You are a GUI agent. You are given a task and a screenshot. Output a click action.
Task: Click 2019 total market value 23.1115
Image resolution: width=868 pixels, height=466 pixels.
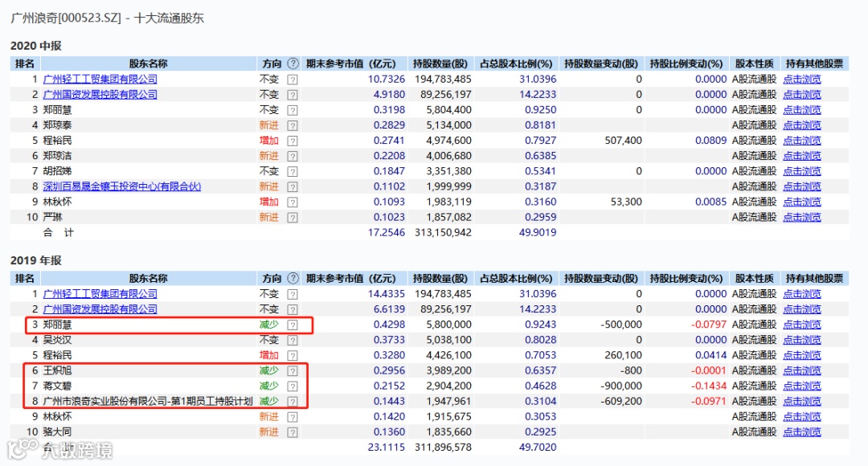(x=387, y=448)
